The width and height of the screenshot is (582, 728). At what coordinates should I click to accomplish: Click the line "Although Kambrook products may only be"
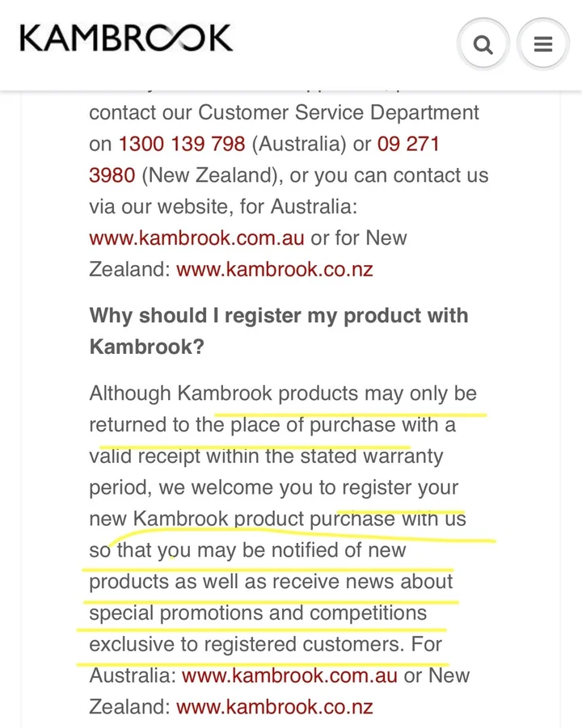coord(283,393)
